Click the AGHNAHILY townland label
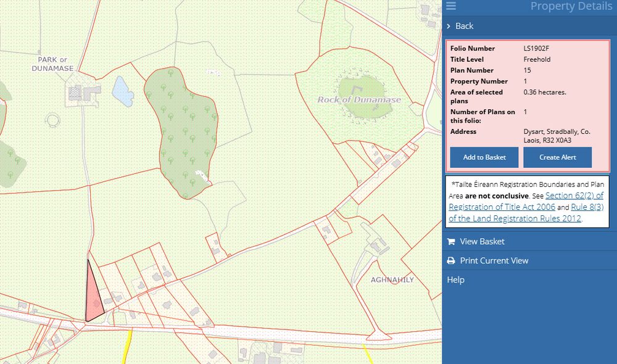617x364 pixels. click(x=392, y=279)
